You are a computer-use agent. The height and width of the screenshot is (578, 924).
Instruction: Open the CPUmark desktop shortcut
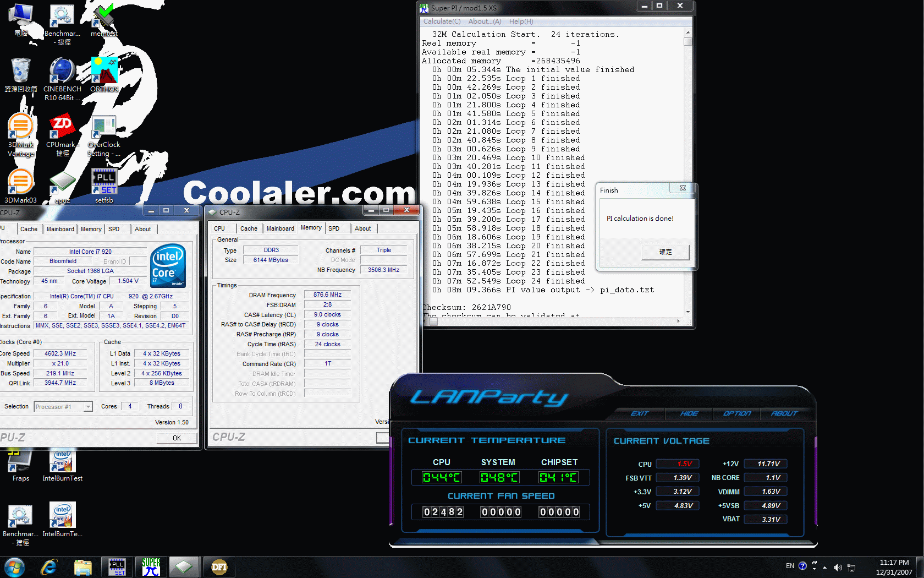[62, 135]
